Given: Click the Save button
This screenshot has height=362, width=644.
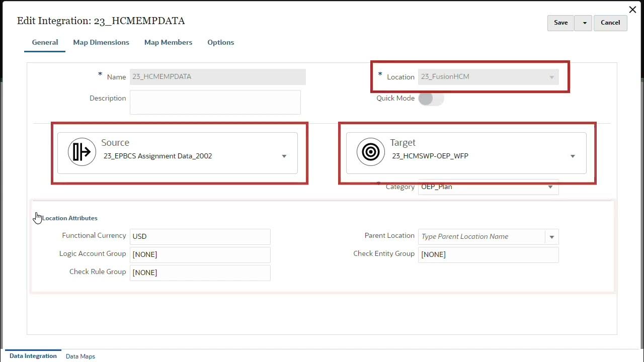Looking at the screenshot, I should tap(560, 23).
